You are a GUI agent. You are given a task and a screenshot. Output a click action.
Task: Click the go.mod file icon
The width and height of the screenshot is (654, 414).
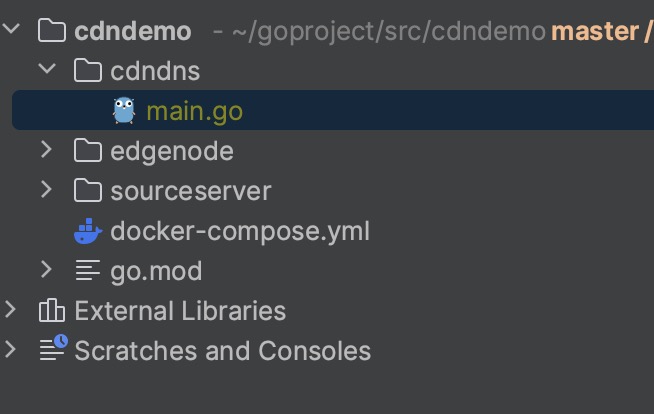88,271
